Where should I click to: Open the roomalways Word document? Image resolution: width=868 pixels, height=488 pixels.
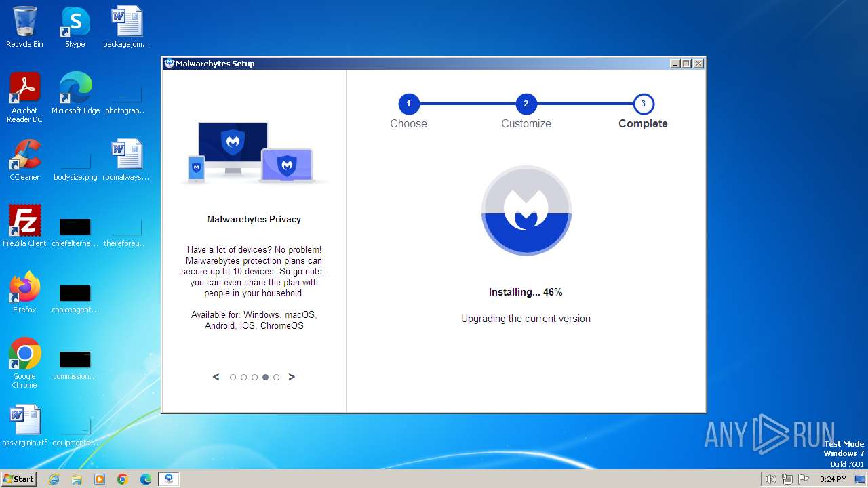[x=126, y=160]
